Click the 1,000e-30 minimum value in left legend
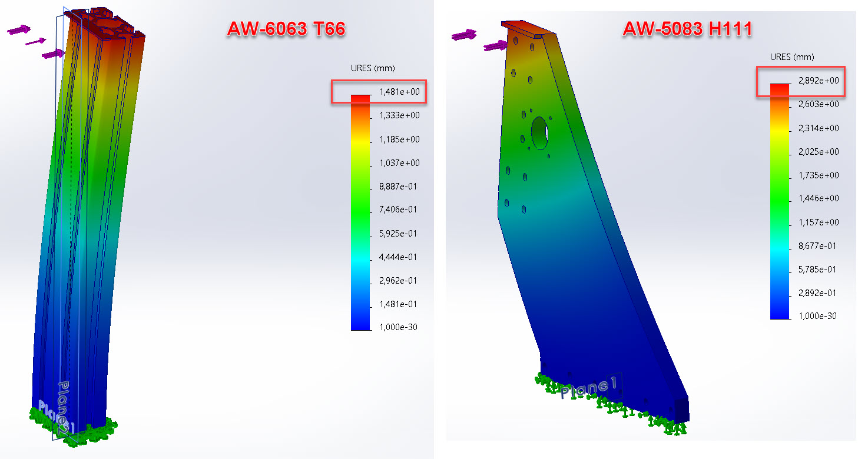The height and width of the screenshot is (459, 868). pos(399,327)
